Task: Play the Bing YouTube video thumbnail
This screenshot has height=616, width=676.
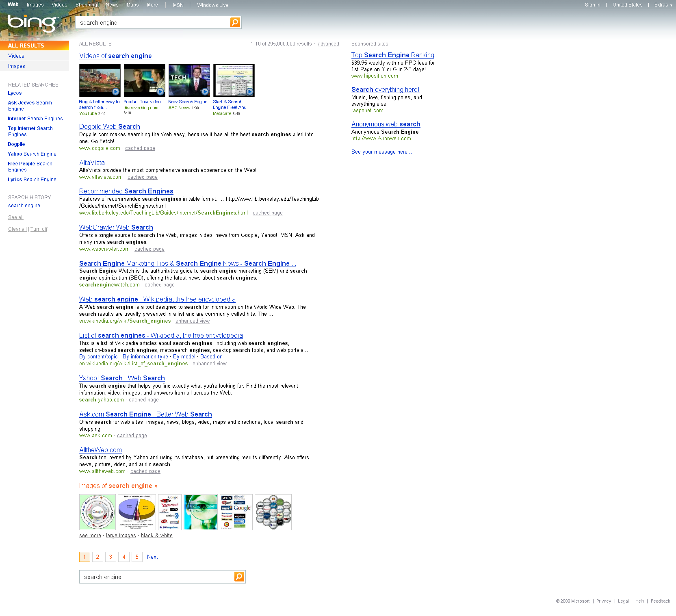Action: click(x=100, y=80)
